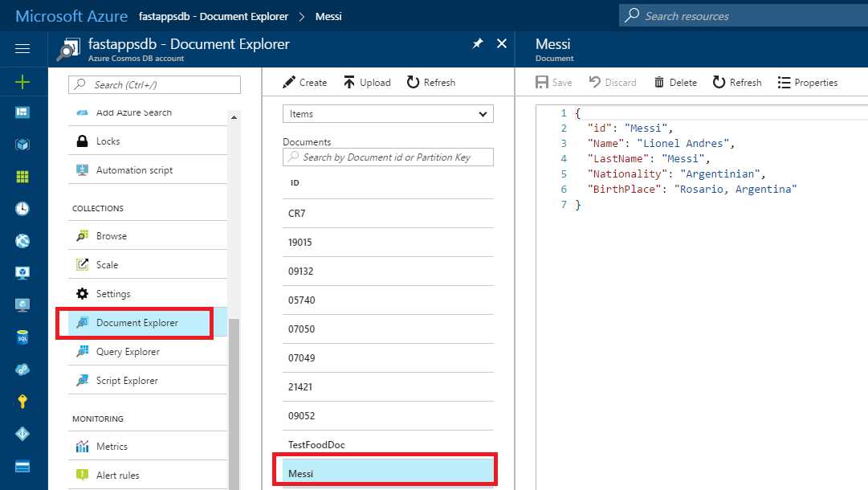Select document CR7
This screenshot has height=490, width=868.
coord(388,213)
